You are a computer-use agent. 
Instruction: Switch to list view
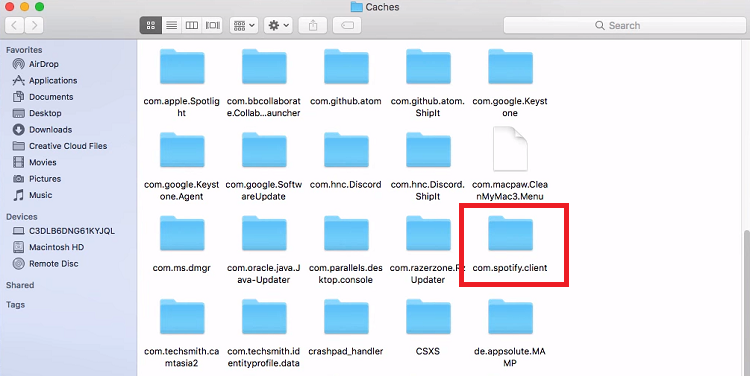tap(171, 25)
